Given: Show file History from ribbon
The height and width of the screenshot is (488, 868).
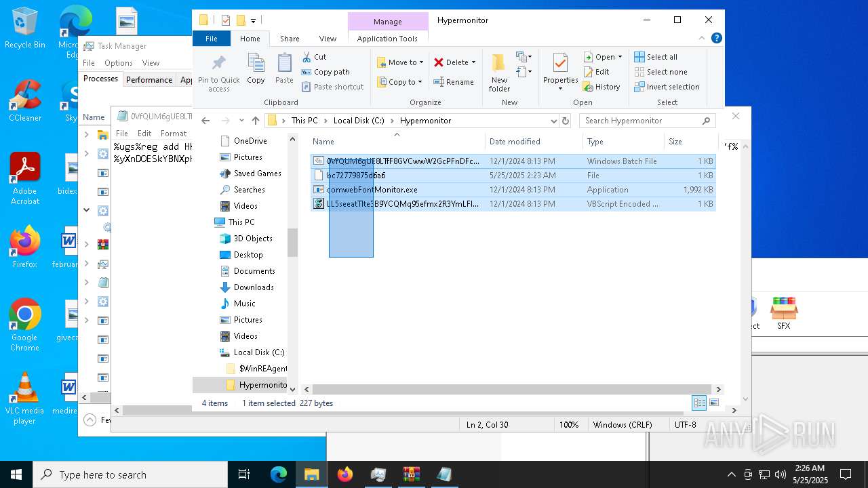Looking at the screenshot, I should click(x=601, y=87).
